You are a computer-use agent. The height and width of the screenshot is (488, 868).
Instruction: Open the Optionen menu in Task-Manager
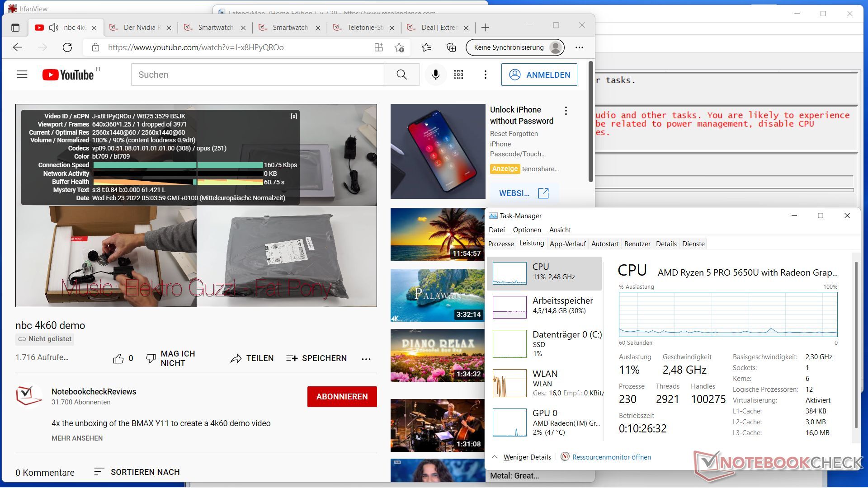pos(527,230)
